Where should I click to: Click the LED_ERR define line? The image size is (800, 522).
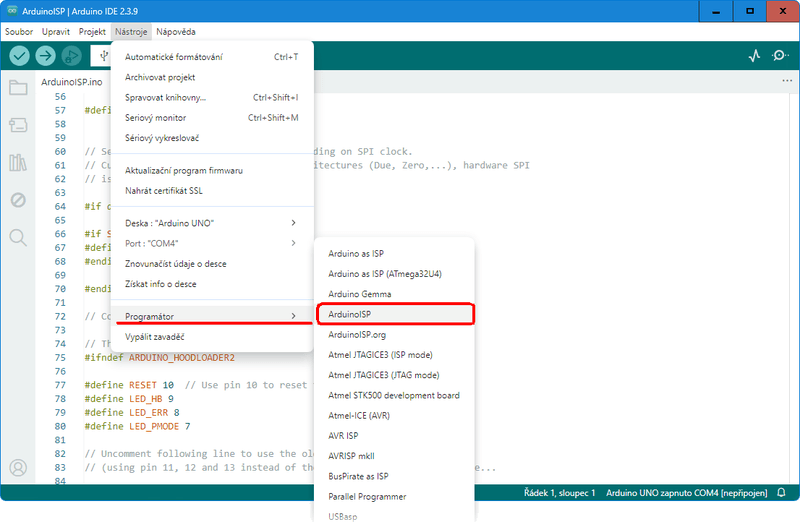(x=132, y=412)
